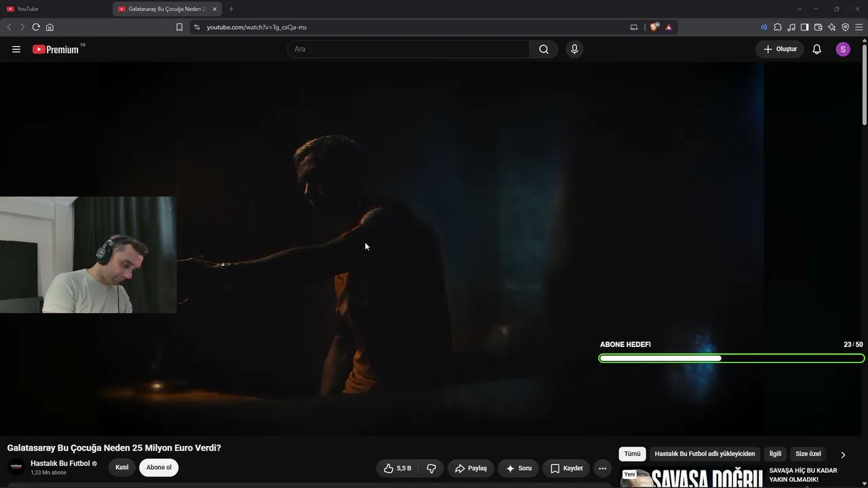View site information in address bar
Screen dimensions: 868x488
[197, 27]
